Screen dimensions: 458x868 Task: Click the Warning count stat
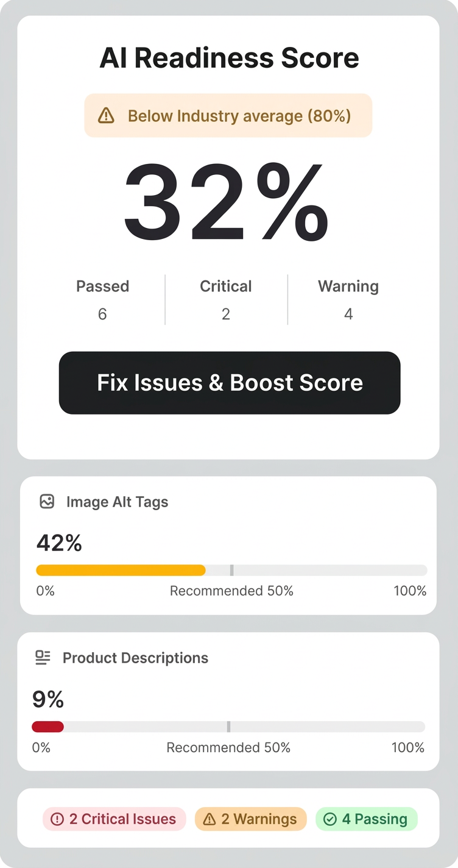348,300
